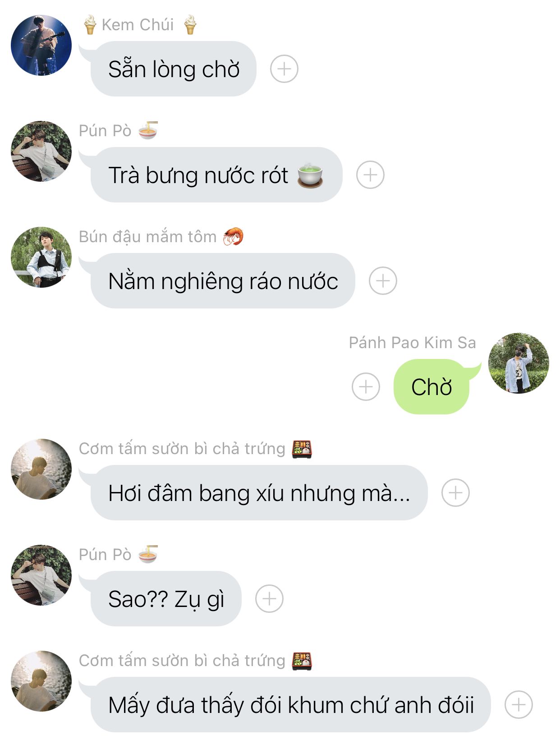560x740 pixels.
Task: Tap the sender name "Pánh Pao Kim Sa"
Action: pyautogui.click(x=412, y=343)
